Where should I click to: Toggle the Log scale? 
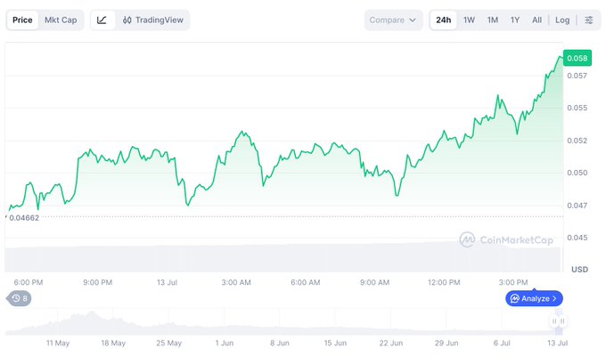pos(562,20)
